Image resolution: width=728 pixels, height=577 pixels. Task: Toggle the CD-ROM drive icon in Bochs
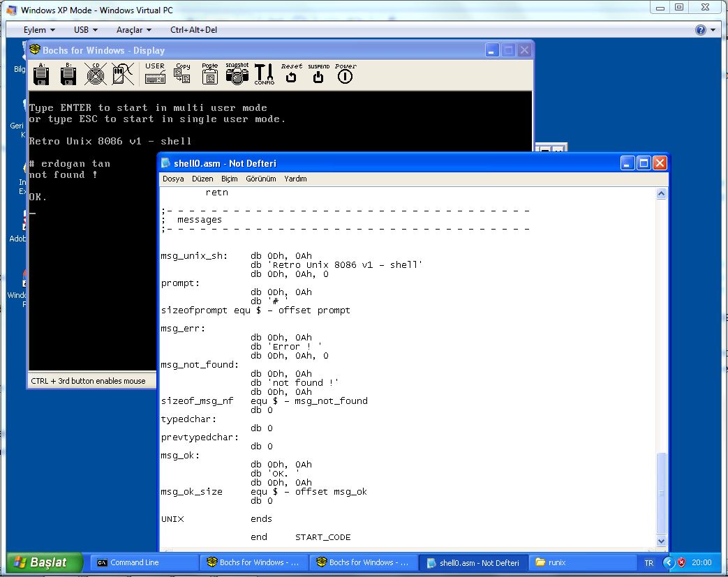96,74
